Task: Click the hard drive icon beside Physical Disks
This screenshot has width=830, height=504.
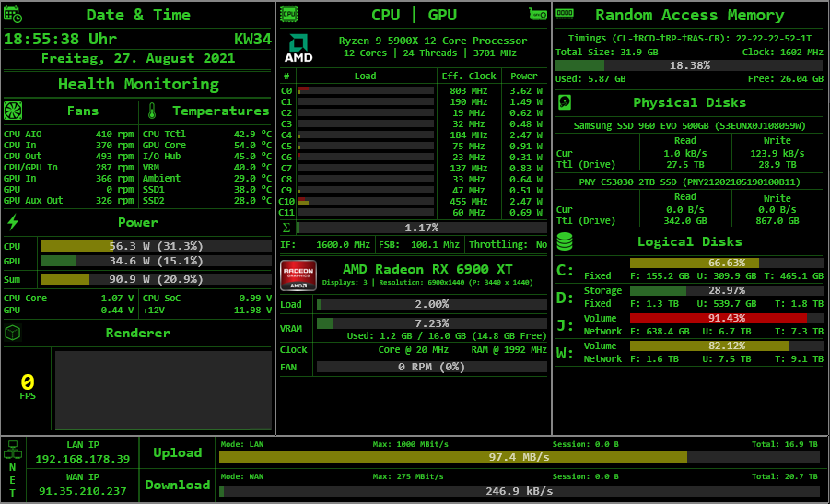Action: [565, 102]
